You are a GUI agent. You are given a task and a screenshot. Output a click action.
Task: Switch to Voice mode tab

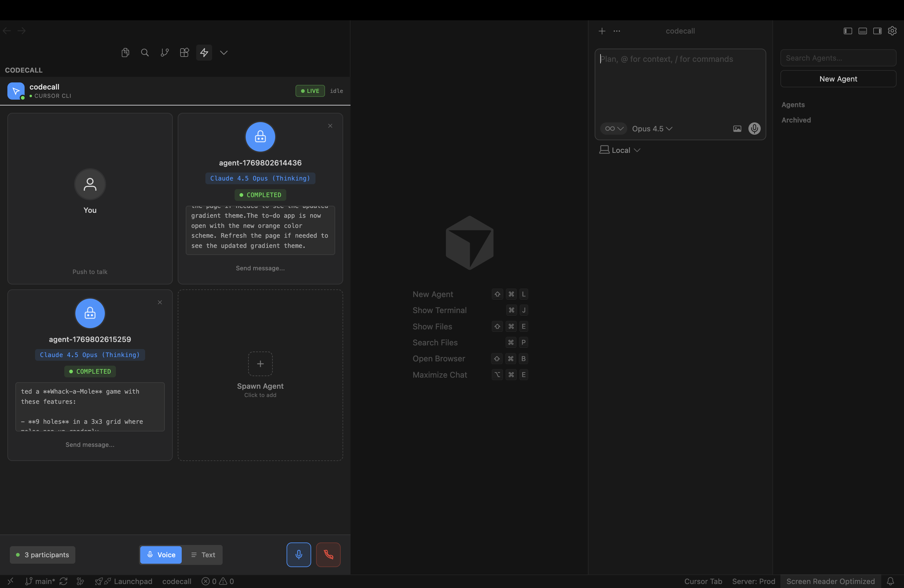point(161,554)
